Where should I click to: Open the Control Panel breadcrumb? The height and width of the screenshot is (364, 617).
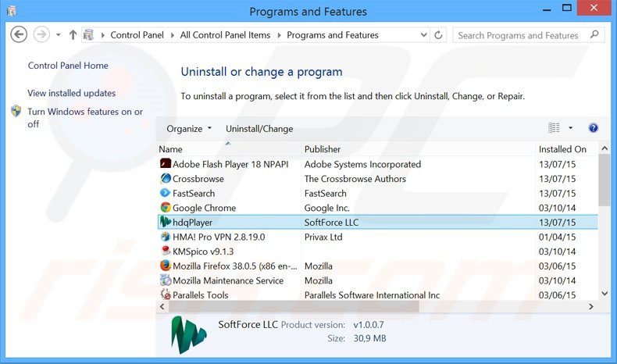point(137,35)
